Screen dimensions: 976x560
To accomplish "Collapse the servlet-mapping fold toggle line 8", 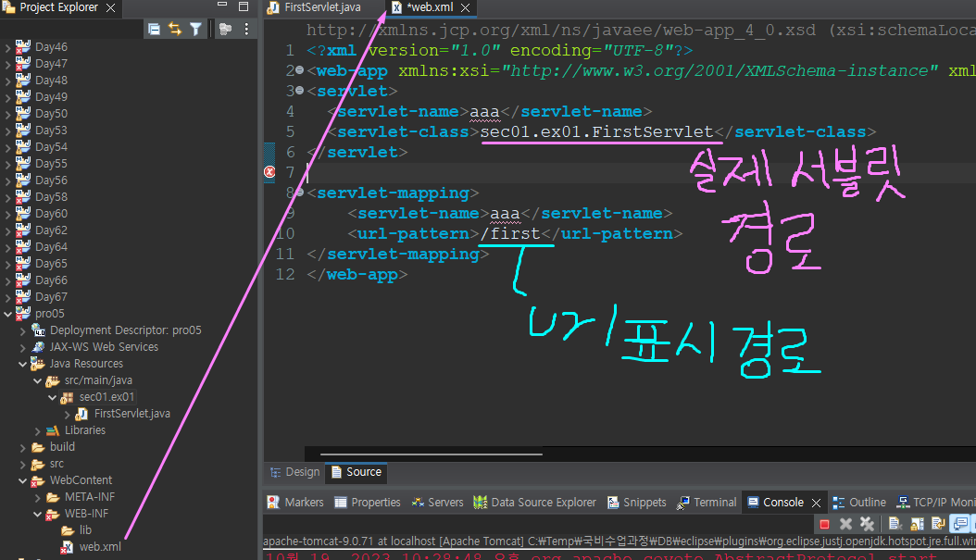I will point(299,193).
